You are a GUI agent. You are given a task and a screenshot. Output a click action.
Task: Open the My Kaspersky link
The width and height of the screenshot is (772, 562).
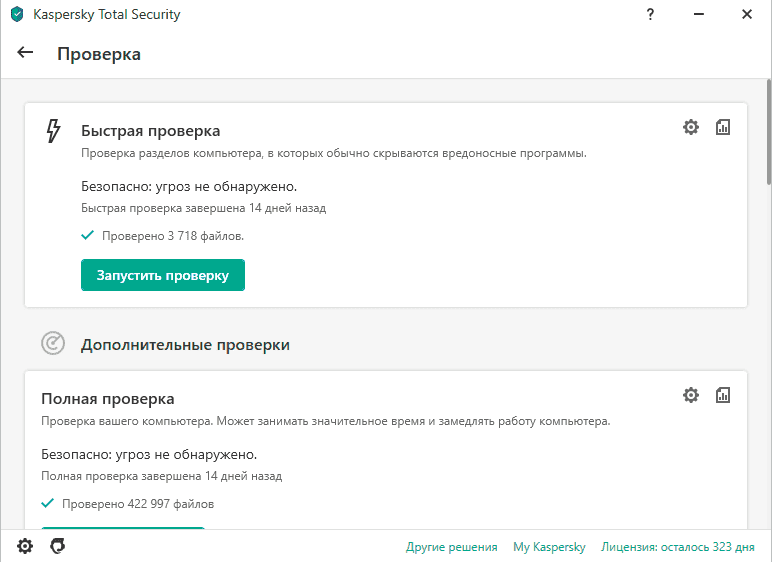click(x=549, y=547)
